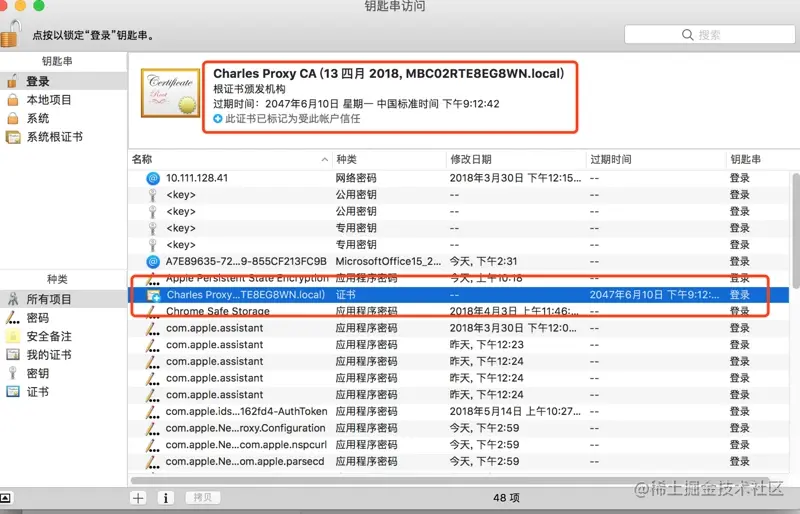
Task: Click the MicrosoftOffice15_2... kind cell
Action: (388, 261)
